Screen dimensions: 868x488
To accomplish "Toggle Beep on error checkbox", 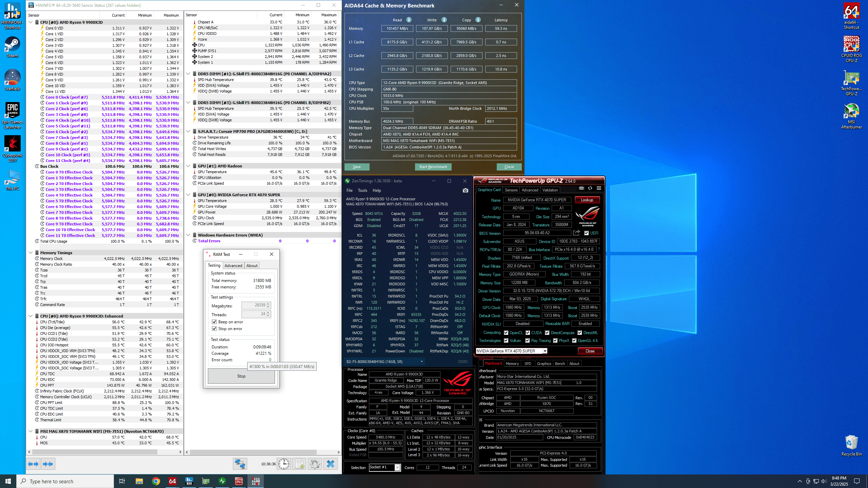I will (214, 322).
